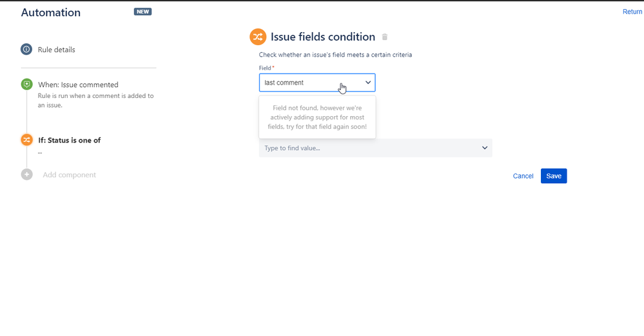Click the Rule details info icon
The image size is (644, 336).
coord(26,49)
